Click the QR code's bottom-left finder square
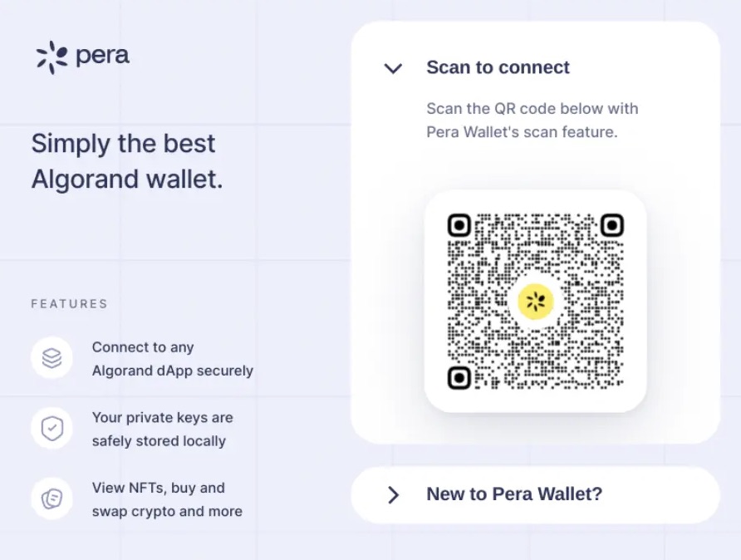 459,378
